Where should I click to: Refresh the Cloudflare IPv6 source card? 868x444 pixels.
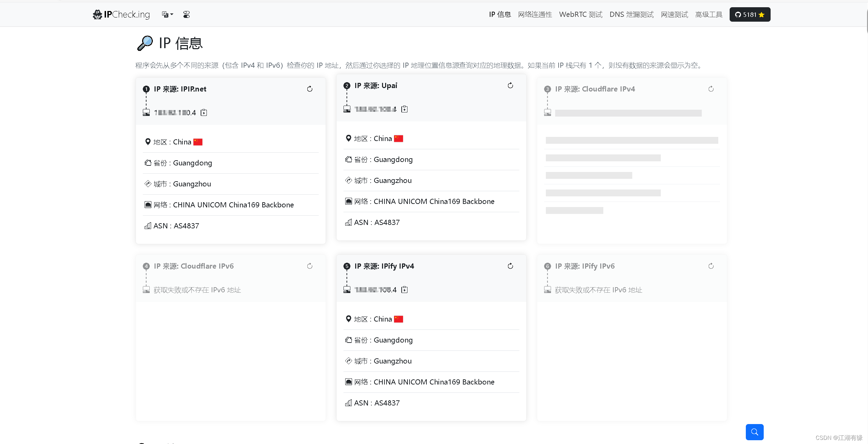[310, 266]
